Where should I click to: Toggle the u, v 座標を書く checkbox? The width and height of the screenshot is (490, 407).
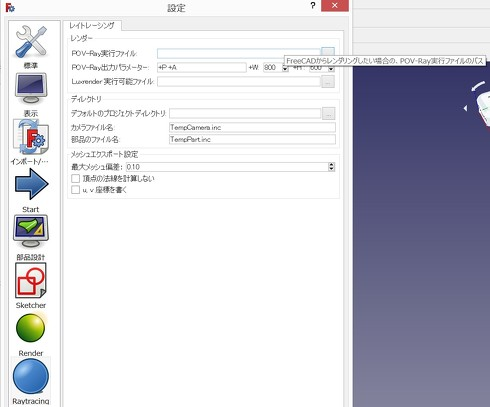[x=76, y=190]
